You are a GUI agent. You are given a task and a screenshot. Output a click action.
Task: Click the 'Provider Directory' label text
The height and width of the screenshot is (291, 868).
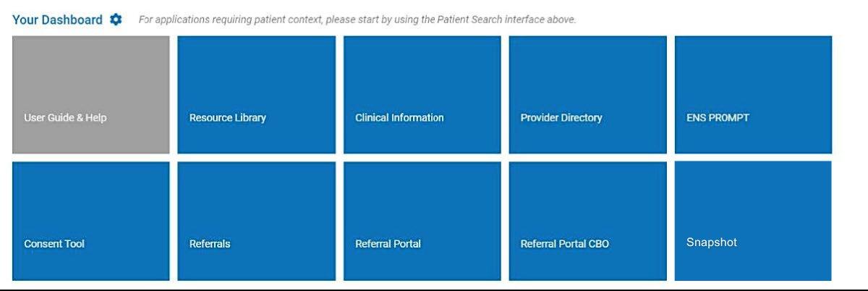tap(561, 117)
